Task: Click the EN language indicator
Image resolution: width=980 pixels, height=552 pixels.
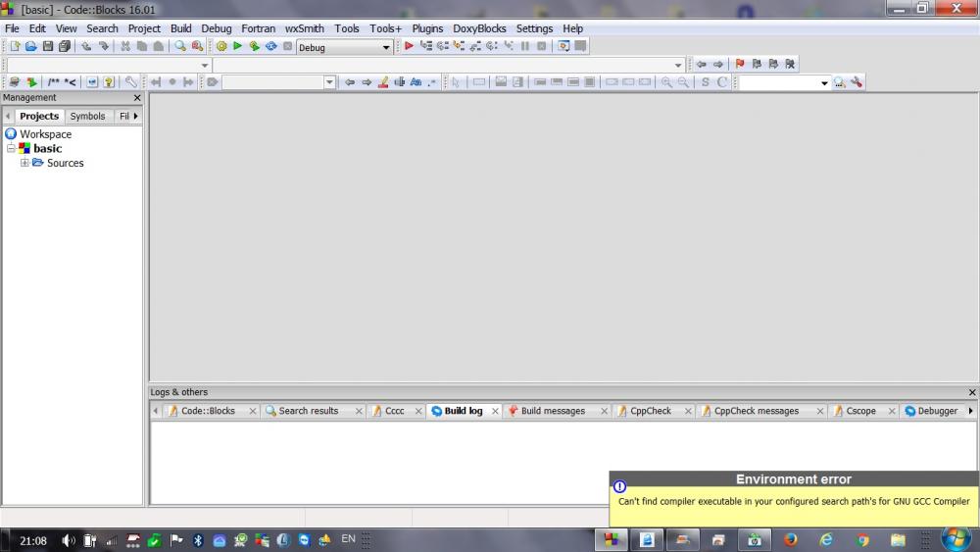Action: 348,538
